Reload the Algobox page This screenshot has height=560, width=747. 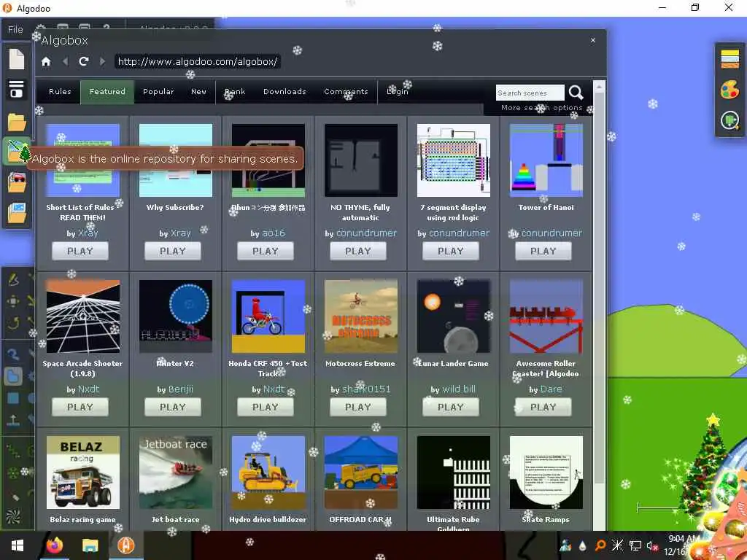pyautogui.click(x=84, y=61)
